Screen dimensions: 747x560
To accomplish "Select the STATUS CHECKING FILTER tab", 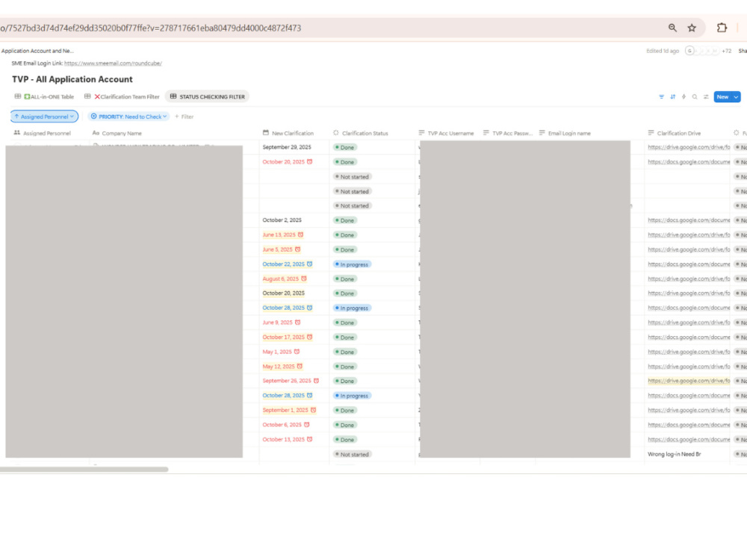I will click(207, 96).
